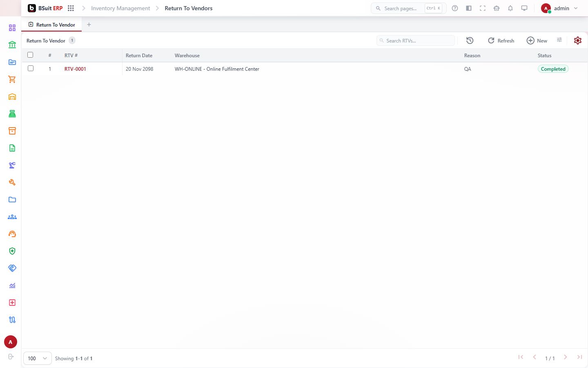Expand the admin user menu
588x368 pixels.
559,8
